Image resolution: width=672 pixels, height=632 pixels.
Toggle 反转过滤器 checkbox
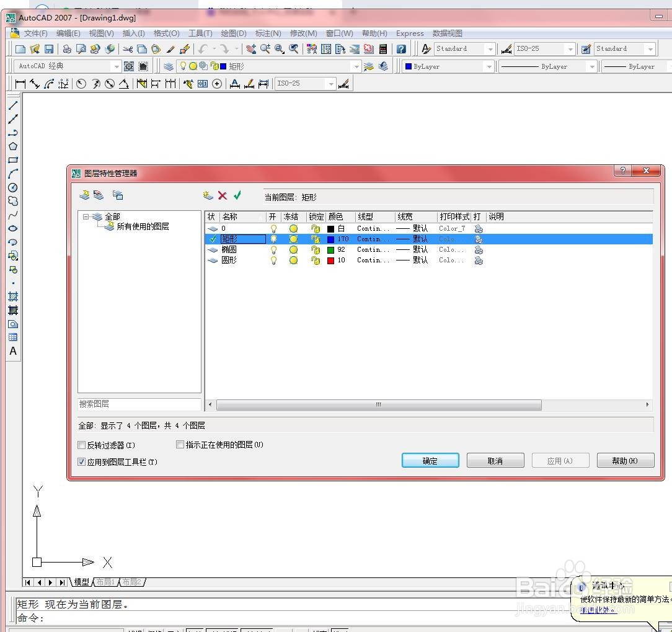(81, 445)
